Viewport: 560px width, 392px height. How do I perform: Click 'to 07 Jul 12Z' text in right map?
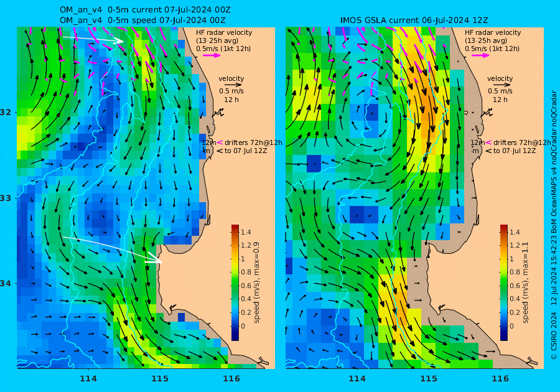coord(515,151)
